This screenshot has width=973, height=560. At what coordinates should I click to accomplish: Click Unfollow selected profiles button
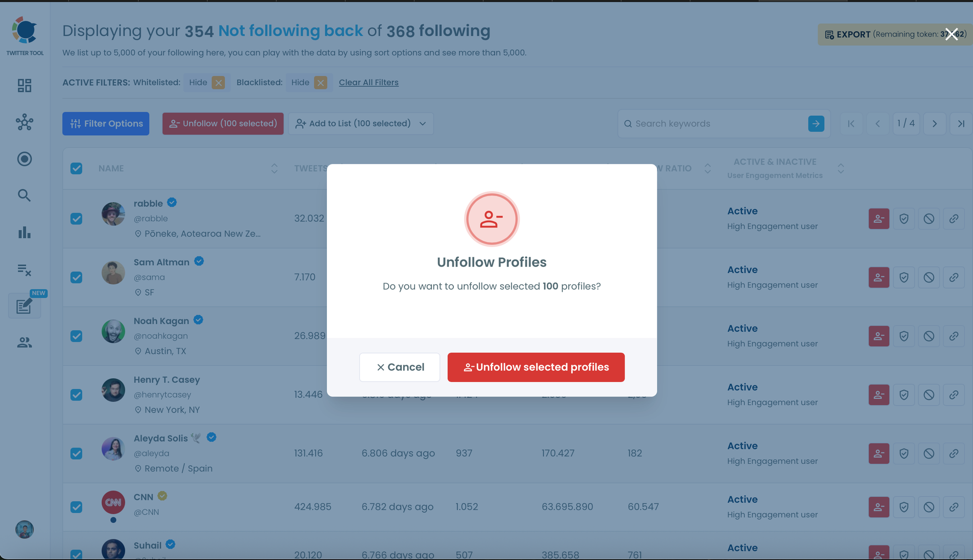coord(536,367)
